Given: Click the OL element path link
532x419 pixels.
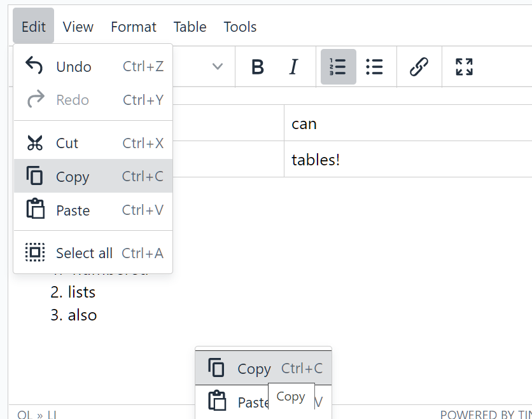Looking at the screenshot, I should tap(25, 415).
